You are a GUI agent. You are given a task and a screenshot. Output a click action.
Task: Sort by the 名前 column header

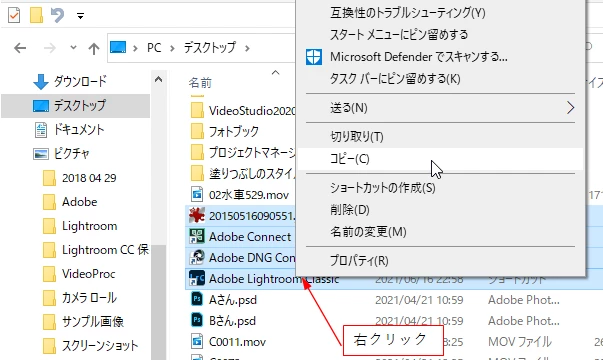pos(200,82)
